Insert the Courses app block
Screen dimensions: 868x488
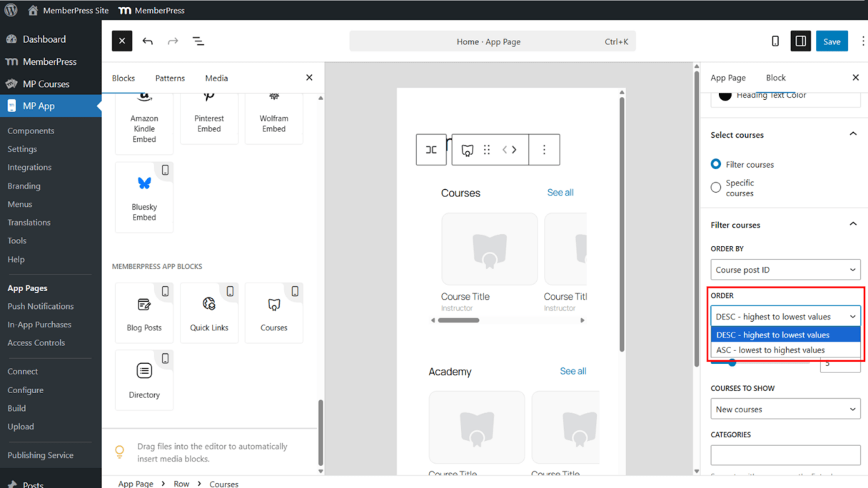tap(274, 312)
